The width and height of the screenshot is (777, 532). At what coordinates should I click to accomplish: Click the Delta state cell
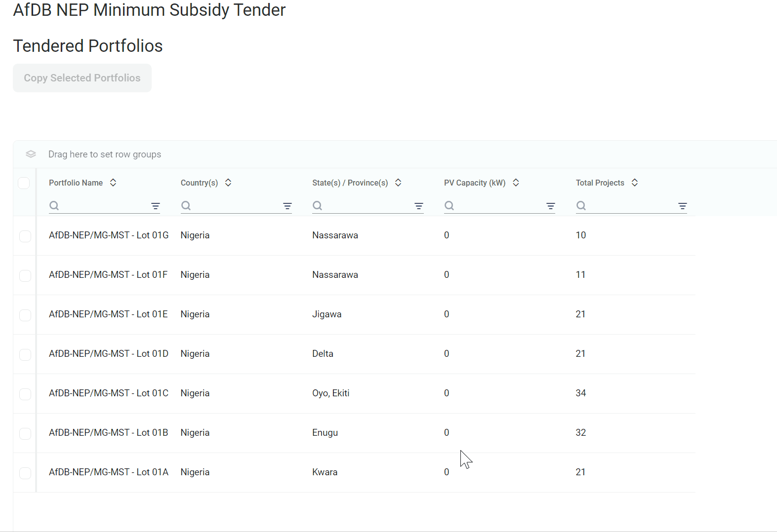pyautogui.click(x=323, y=354)
